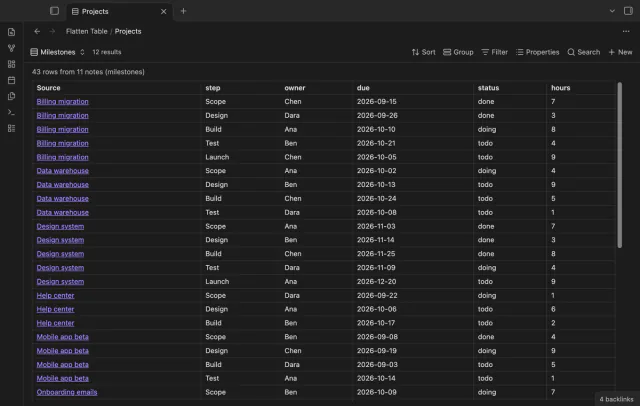Open the Milestones view switcher

pyautogui.click(x=58, y=52)
